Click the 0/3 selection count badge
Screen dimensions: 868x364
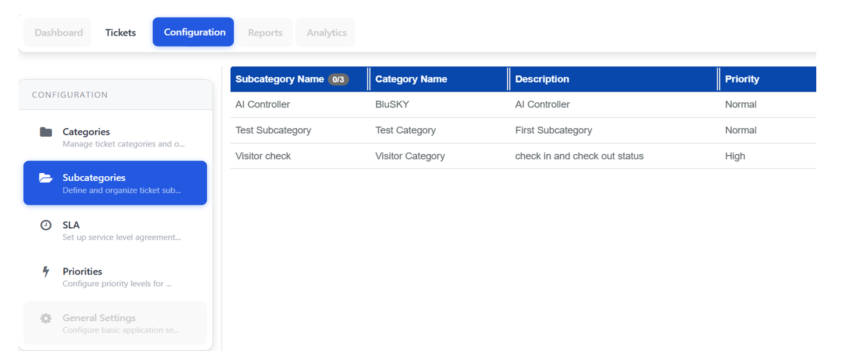(338, 79)
